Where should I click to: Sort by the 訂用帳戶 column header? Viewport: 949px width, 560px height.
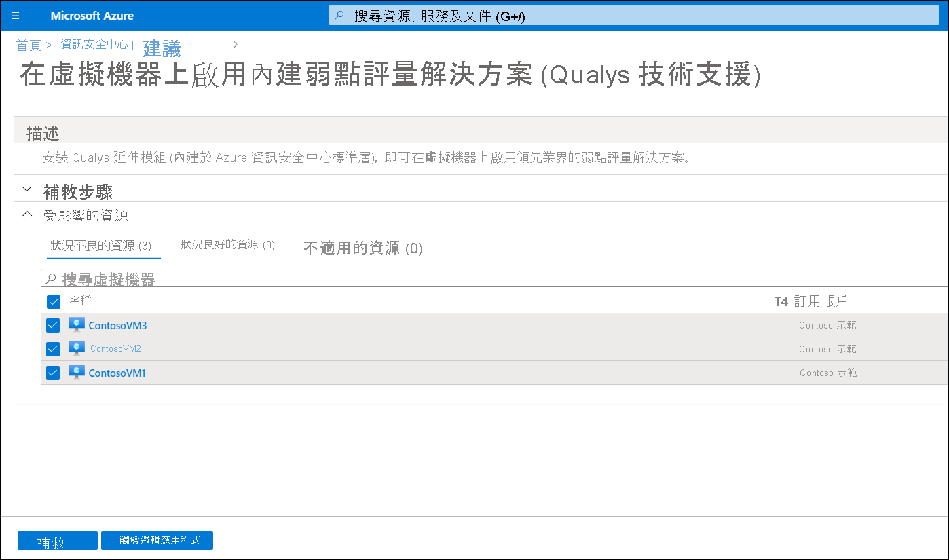point(821,301)
